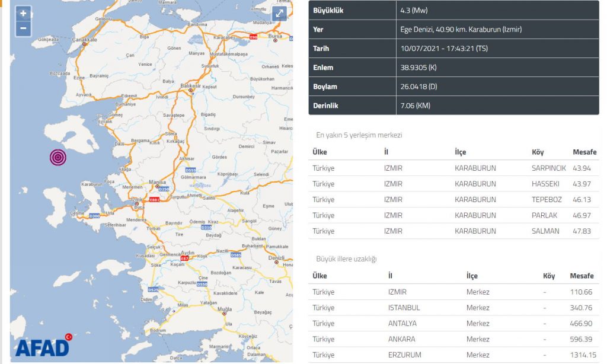Click Mesafe header in big cities table
Viewport: 607px width, 364px height.
pos(582,276)
